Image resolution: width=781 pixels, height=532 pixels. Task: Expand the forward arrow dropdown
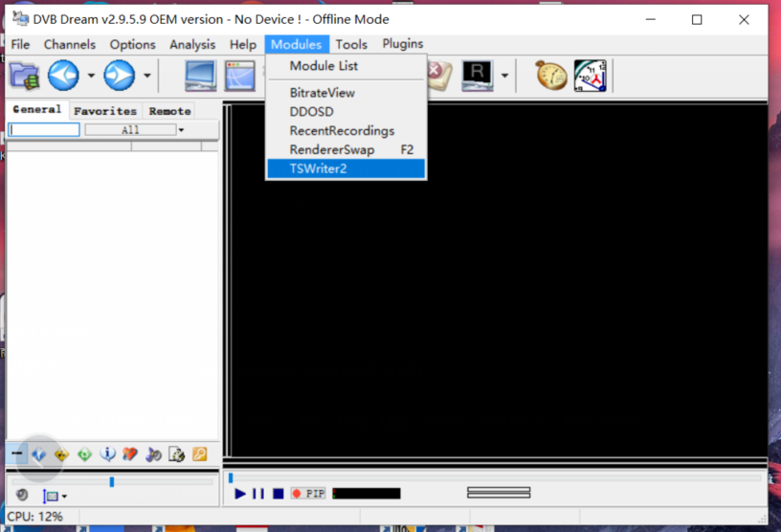pos(147,76)
